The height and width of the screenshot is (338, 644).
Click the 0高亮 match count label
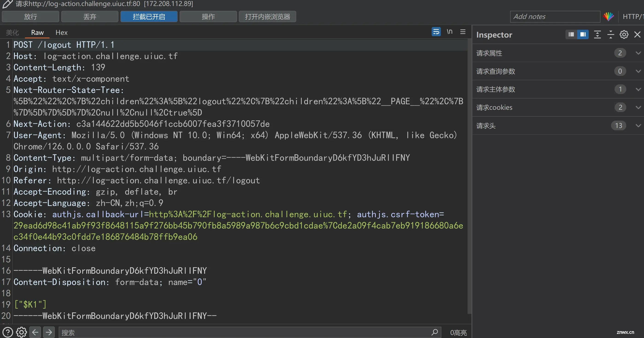(x=458, y=332)
